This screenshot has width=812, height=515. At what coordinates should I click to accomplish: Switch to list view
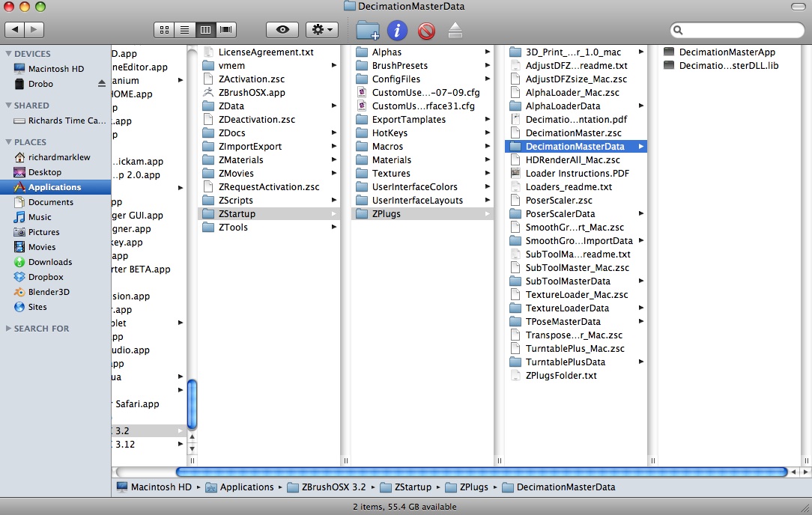[x=185, y=30]
